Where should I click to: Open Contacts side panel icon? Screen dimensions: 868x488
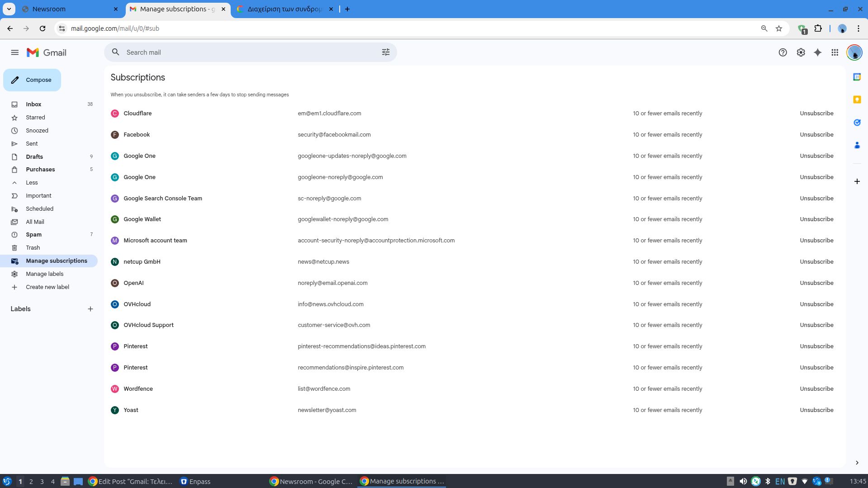coord(857,145)
